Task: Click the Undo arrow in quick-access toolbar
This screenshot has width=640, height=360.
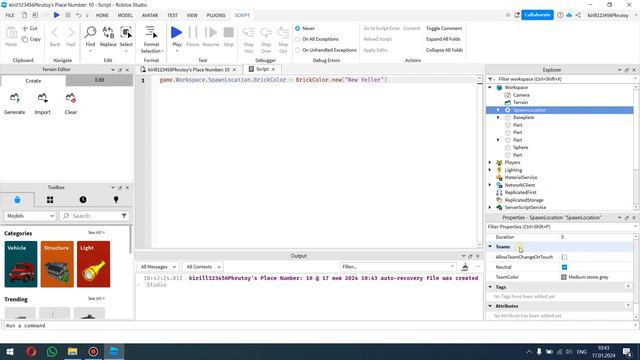Action: (x=78, y=15)
